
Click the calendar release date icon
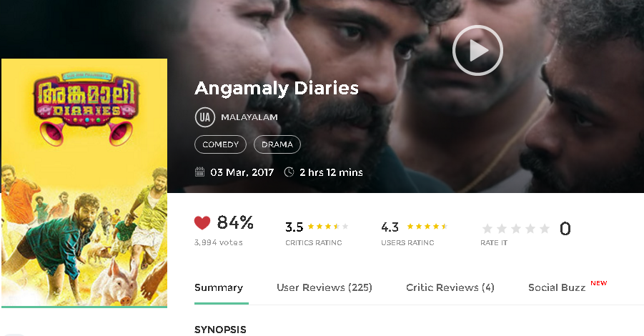(x=199, y=172)
